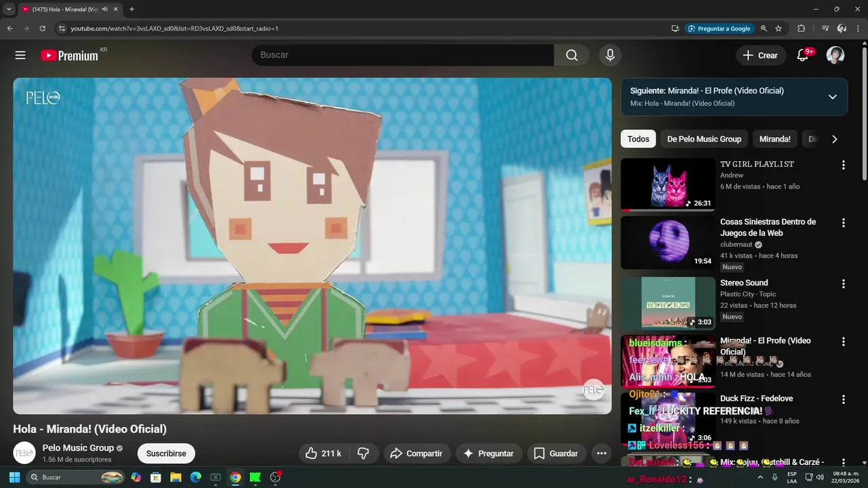Save video with Guardar button
The height and width of the screenshot is (488, 868).
(x=556, y=453)
